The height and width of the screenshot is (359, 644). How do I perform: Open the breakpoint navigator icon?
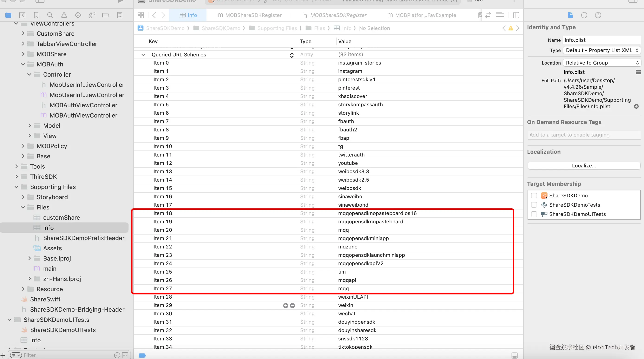pyautogui.click(x=106, y=15)
